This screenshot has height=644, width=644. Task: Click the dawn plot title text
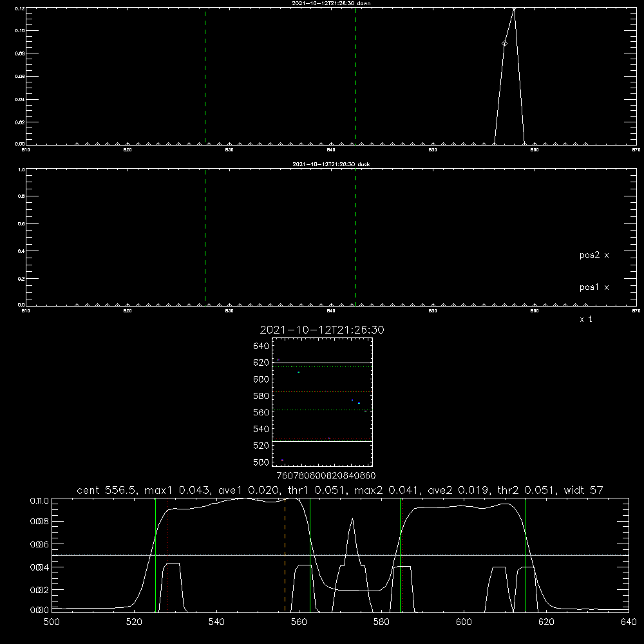pyautogui.click(x=331, y=3)
